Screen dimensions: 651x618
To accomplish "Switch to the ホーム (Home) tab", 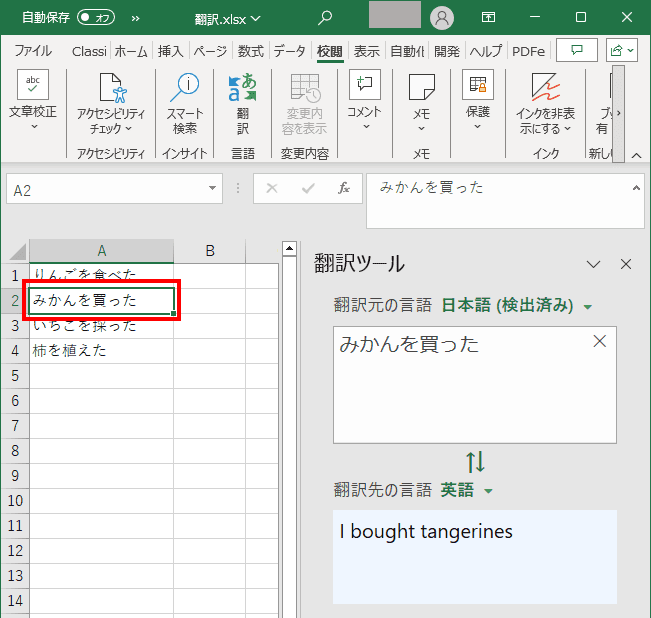I will tap(131, 51).
